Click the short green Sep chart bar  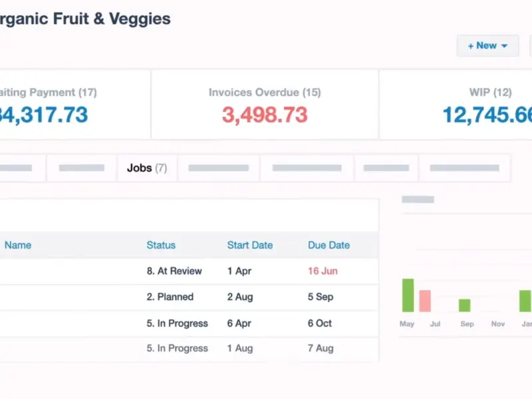(x=465, y=305)
